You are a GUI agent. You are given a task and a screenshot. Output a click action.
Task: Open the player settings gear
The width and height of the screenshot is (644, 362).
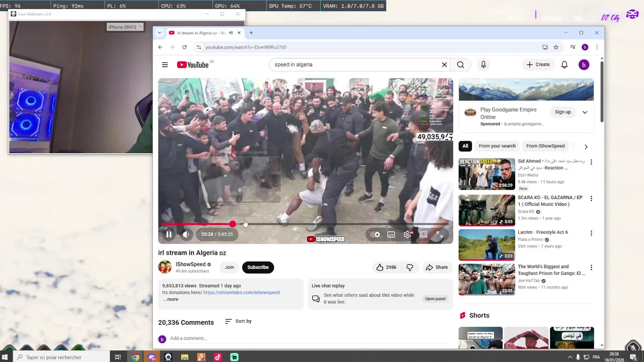408,234
